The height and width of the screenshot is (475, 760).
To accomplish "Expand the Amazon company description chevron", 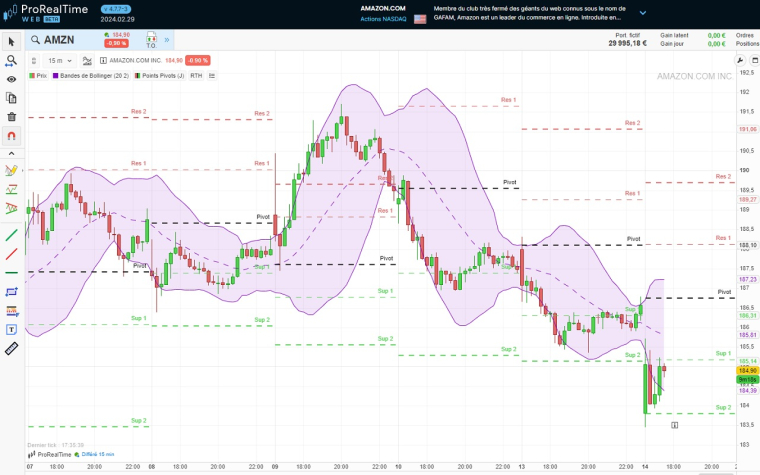I will (x=642, y=13).
